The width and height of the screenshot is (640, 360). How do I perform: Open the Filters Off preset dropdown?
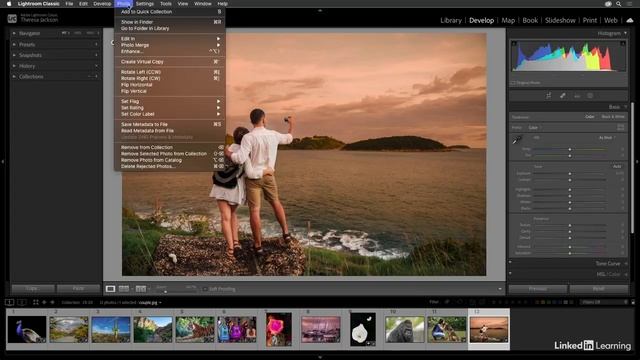(x=604, y=302)
